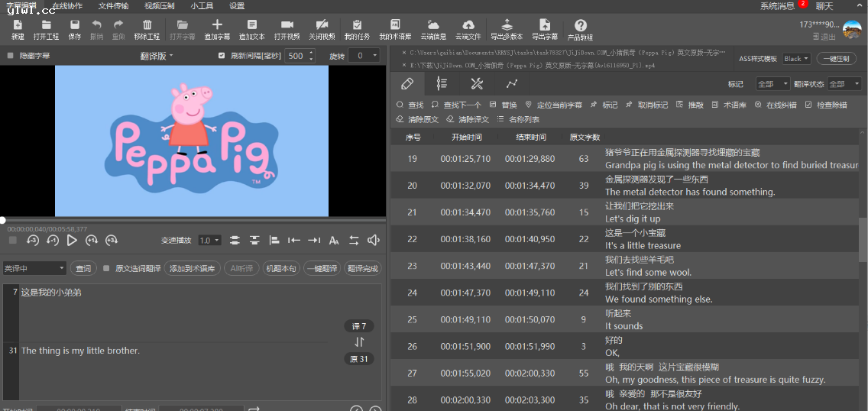The width and height of the screenshot is (868, 411).
Task: Click 定位当前字幕 locate tool
Action: [553, 105]
